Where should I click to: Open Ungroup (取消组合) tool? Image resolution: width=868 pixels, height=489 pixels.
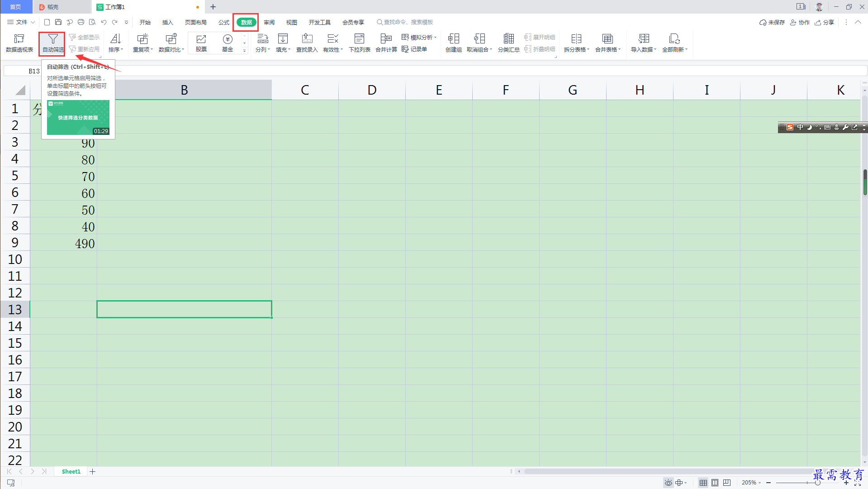(x=479, y=43)
